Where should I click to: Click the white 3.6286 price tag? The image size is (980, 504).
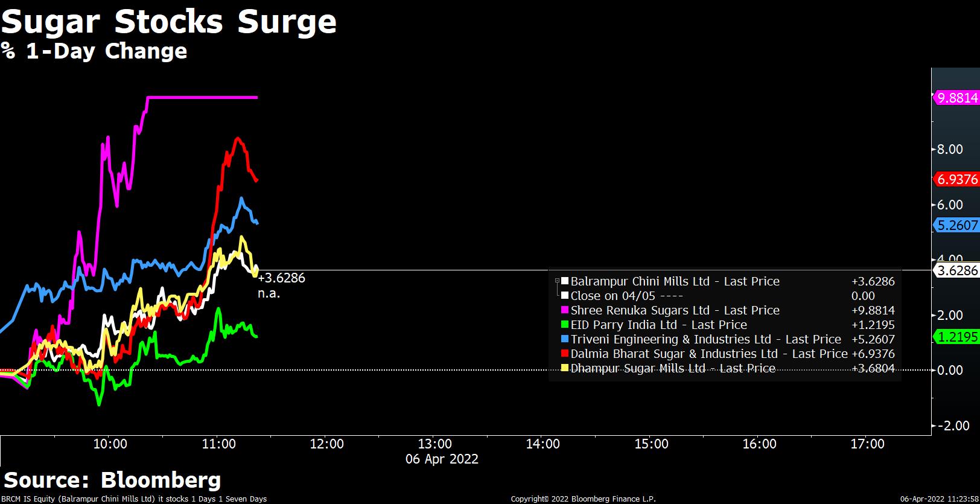point(956,270)
